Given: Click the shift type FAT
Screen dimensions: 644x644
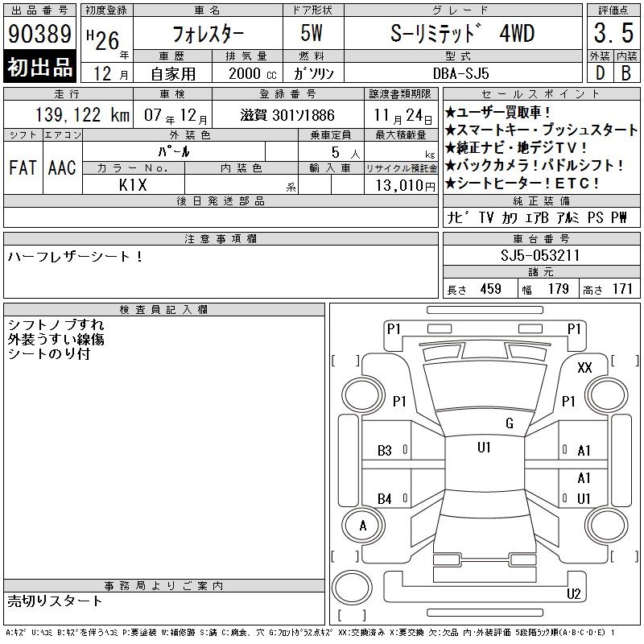Looking at the screenshot, I should 23,167.
